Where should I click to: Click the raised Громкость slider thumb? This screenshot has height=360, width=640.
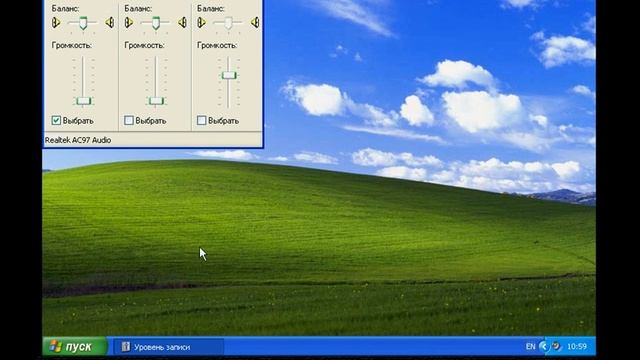pos(229,75)
